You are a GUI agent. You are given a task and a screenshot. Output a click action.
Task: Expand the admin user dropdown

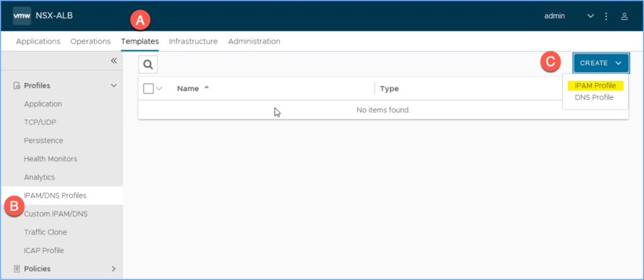590,16
